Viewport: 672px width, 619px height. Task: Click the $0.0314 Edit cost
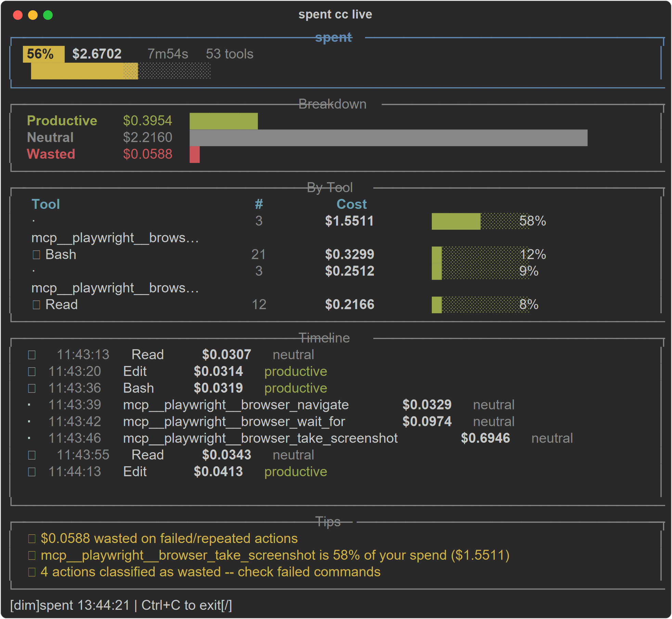(x=218, y=371)
